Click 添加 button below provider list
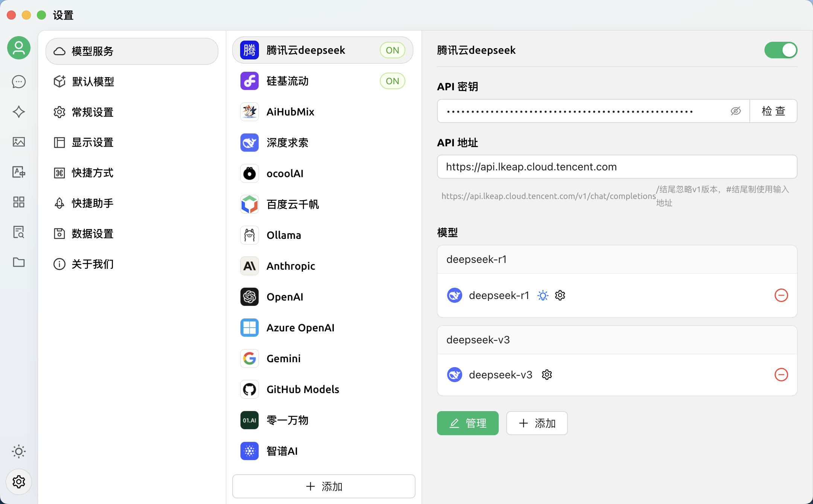 (324, 486)
